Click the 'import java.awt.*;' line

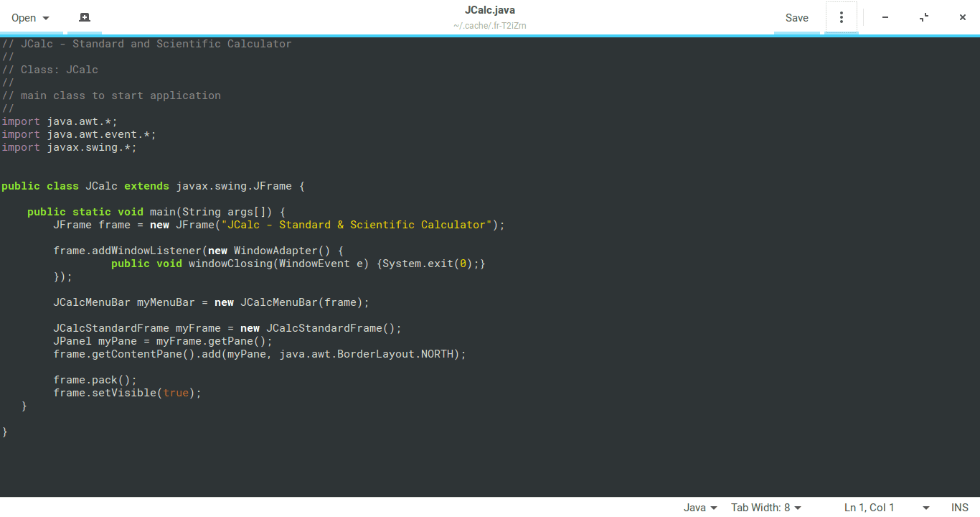click(x=60, y=121)
